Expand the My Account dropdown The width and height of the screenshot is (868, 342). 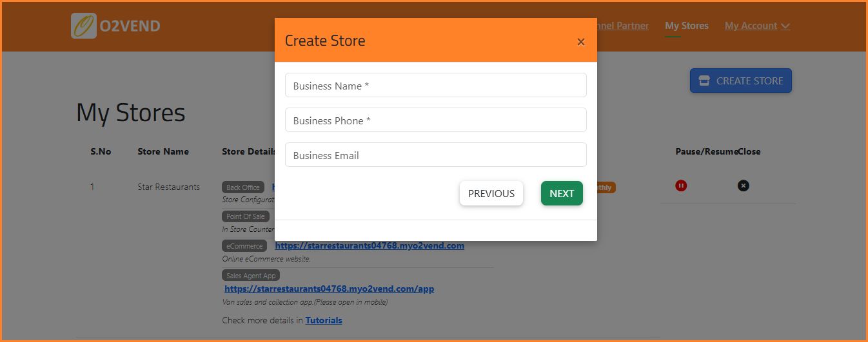tap(757, 26)
